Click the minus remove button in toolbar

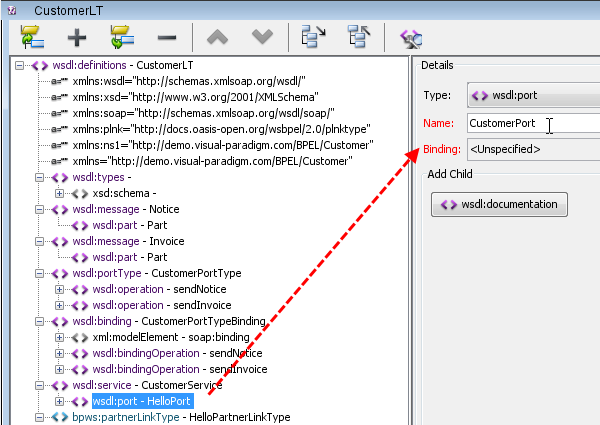click(167, 37)
